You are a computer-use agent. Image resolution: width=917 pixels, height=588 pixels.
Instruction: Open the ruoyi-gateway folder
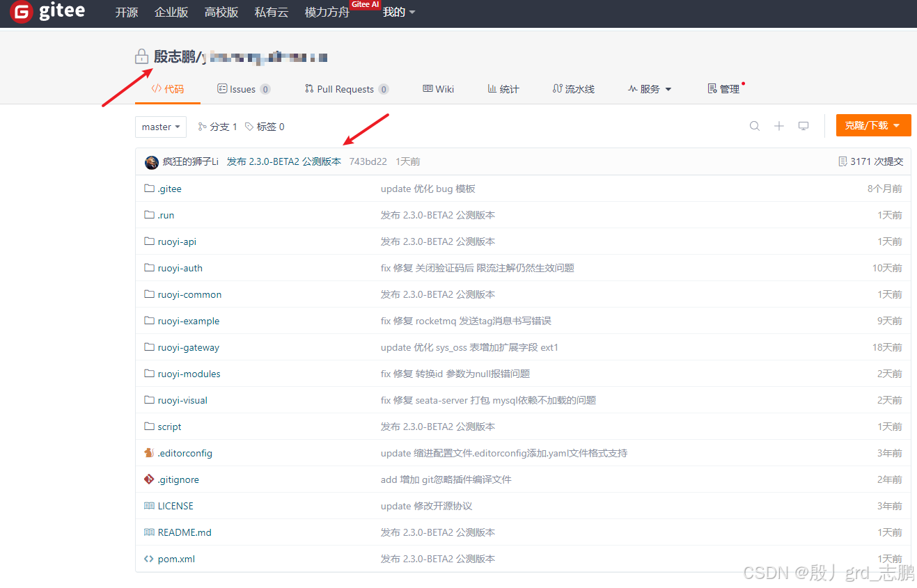pyautogui.click(x=189, y=347)
